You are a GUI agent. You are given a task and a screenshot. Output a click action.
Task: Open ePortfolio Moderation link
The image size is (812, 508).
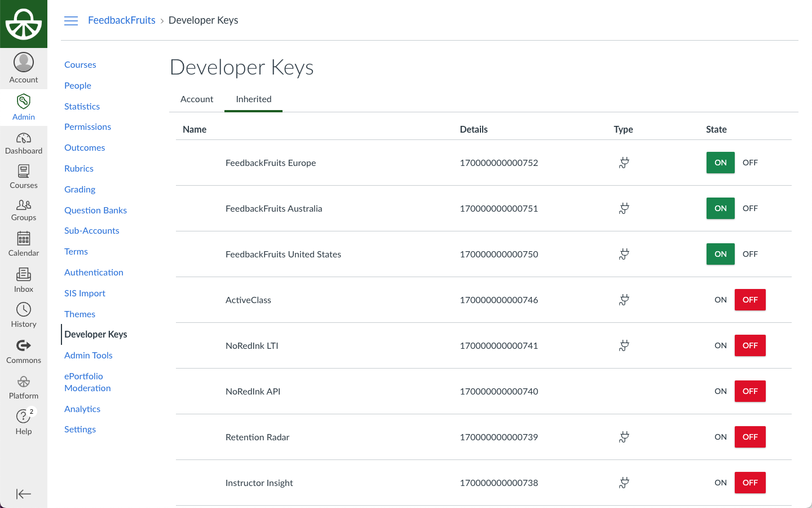click(87, 382)
